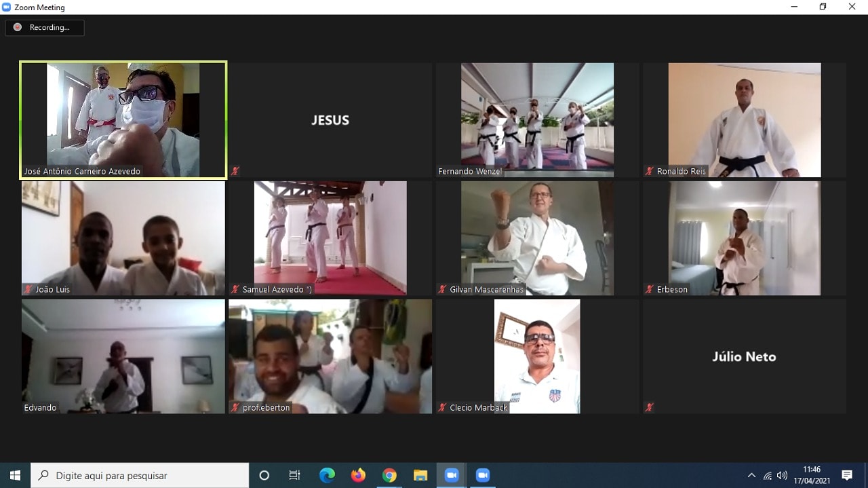Expand the hidden system tray icons
This screenshot has height=488, width=868.
coord(751,476)
